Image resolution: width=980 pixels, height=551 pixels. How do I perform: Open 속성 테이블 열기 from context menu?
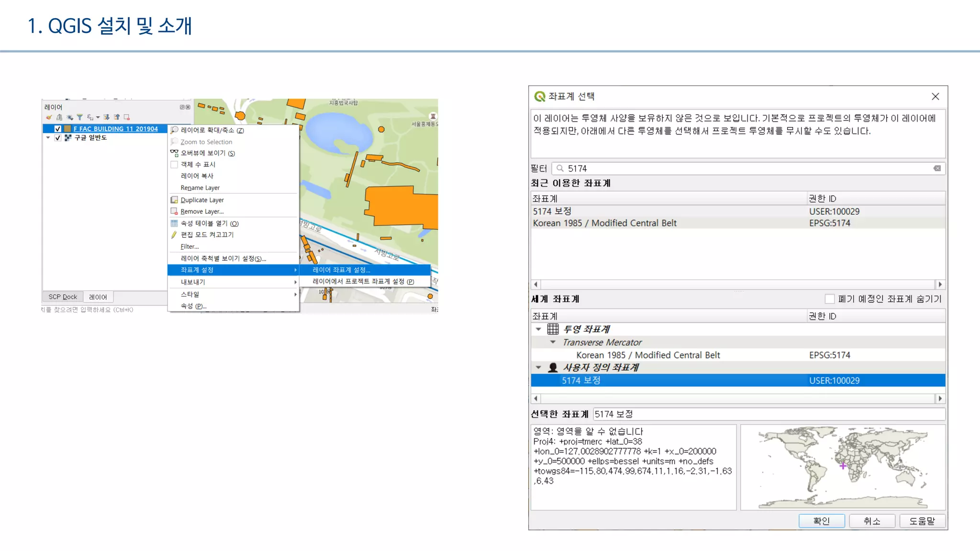coord(234,223)
